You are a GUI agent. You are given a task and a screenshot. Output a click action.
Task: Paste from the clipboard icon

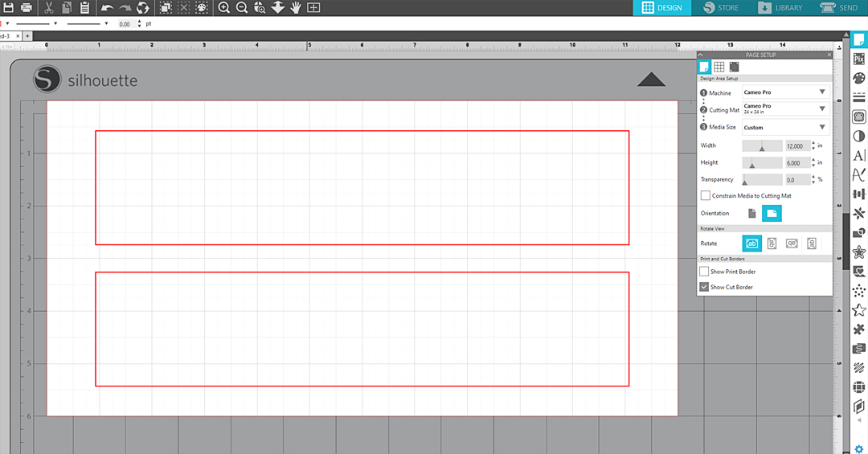point(84,8)
